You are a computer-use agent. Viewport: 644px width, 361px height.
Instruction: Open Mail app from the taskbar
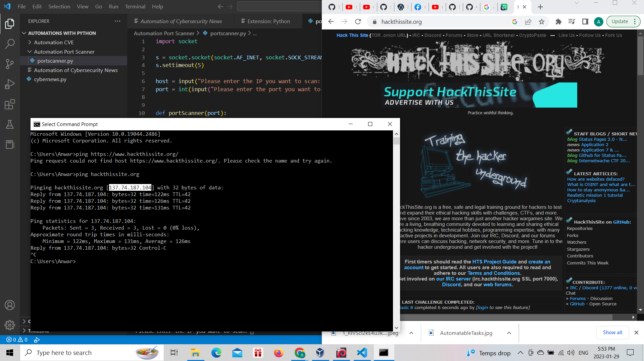click(237, 353)
